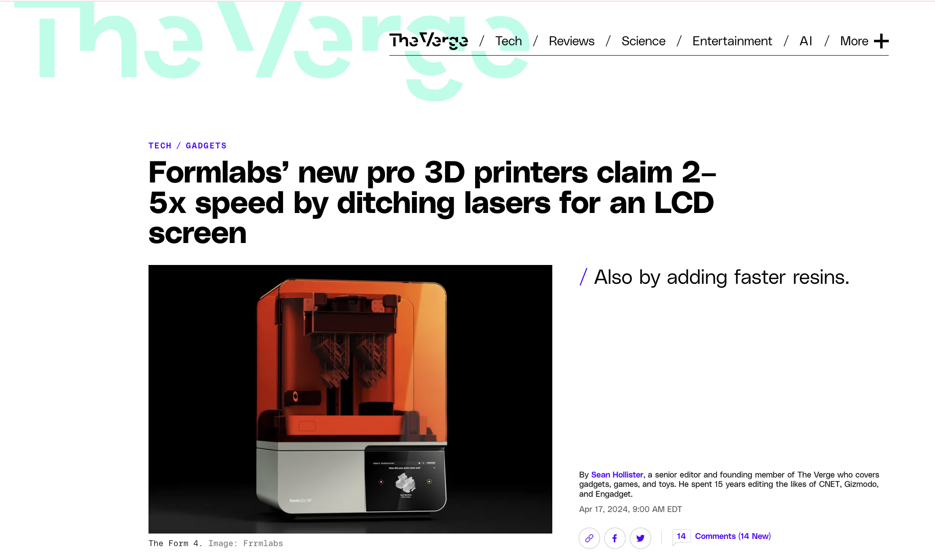Select the Reviews tab
Image resolution: width=935 pixels, height=560 pixels.
571,41
